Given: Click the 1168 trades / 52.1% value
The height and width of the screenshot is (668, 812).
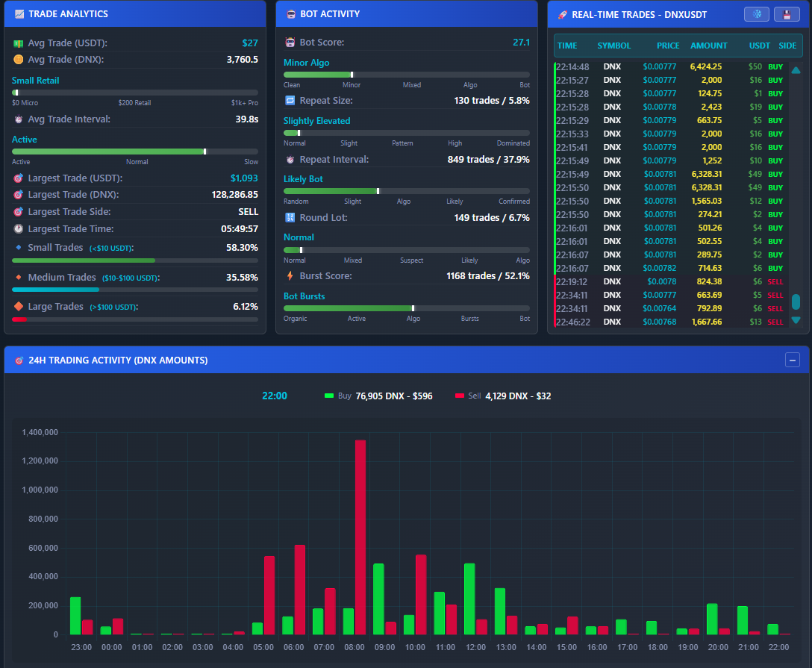Looking at the screenshot, I should tap(488, 276).
